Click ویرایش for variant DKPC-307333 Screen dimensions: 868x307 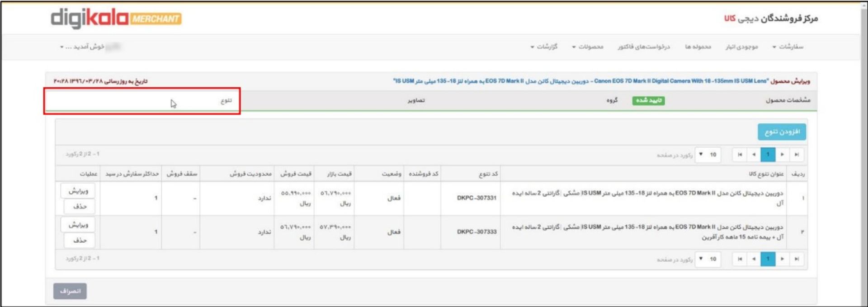click(x=78, y=224)
